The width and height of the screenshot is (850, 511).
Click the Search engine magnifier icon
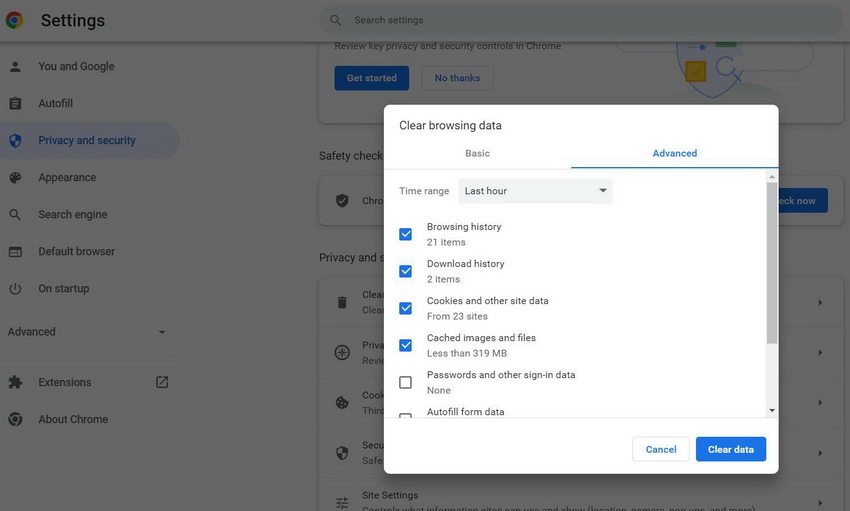click(15, 215)
